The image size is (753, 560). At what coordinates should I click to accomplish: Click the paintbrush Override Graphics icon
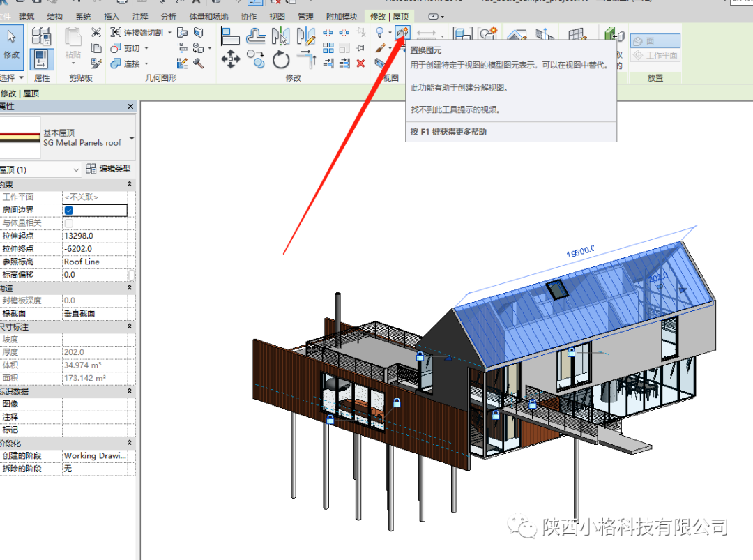click(380, 48)
